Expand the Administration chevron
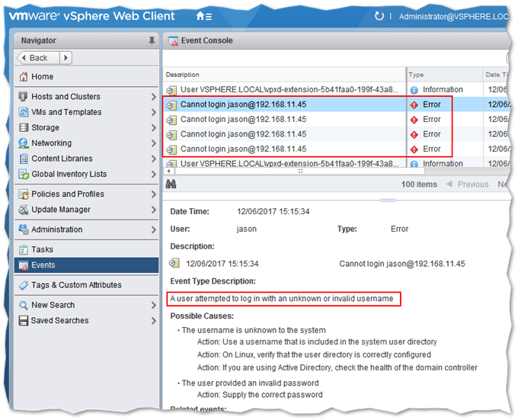 153,229
